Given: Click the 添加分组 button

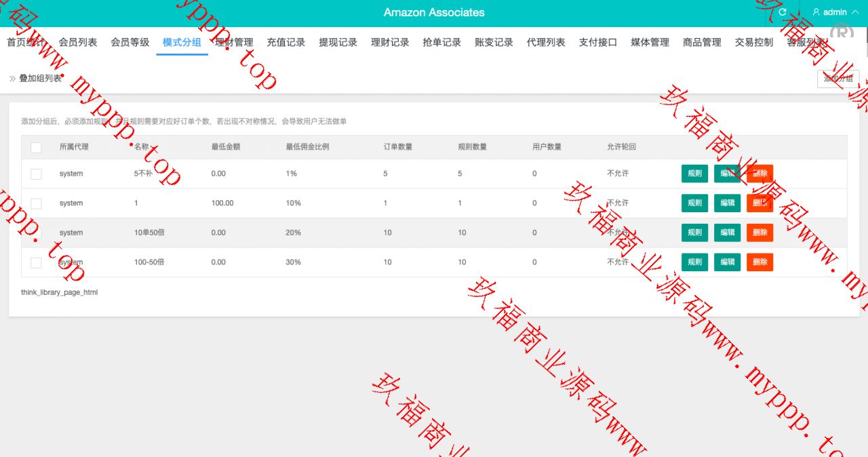Looking at the screenshot, I should 838,79.
